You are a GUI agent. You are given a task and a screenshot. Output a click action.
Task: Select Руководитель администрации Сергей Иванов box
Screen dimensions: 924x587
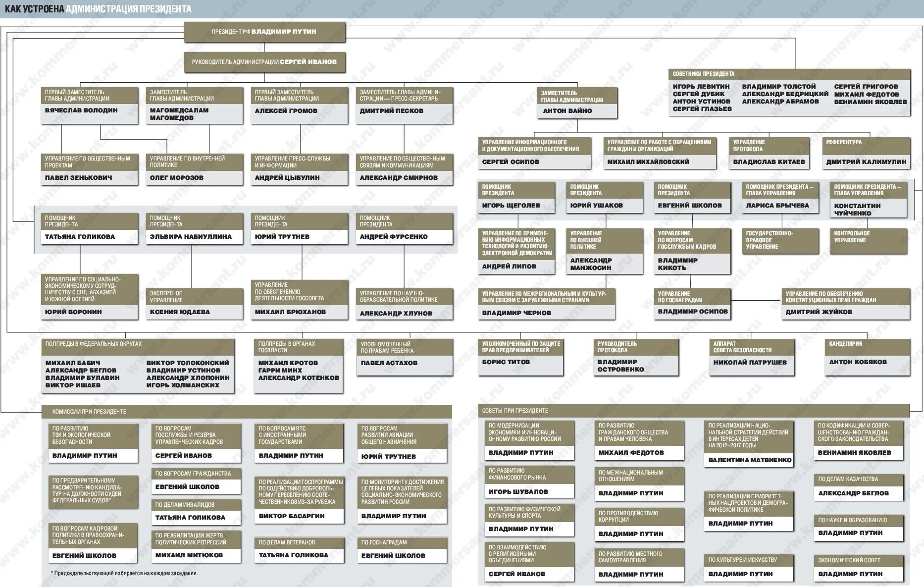click(264, 62)
